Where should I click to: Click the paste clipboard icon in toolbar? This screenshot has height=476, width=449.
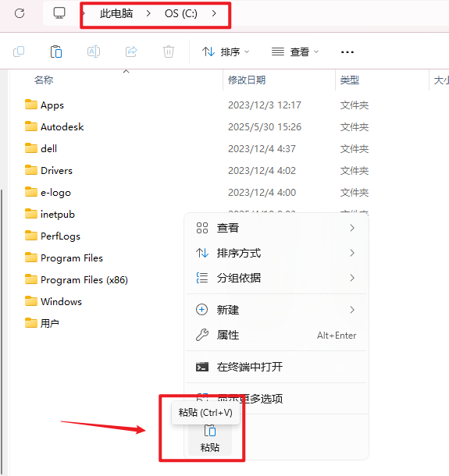pos(56,52)
